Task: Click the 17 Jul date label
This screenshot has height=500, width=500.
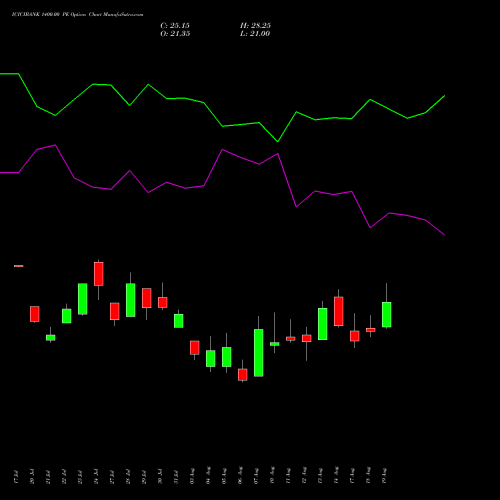Action: 16,476
